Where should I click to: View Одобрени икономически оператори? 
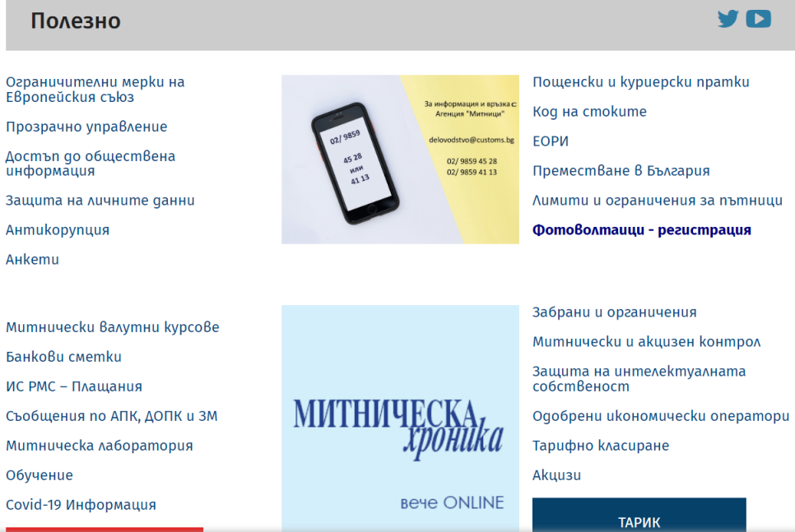(660, 416)
